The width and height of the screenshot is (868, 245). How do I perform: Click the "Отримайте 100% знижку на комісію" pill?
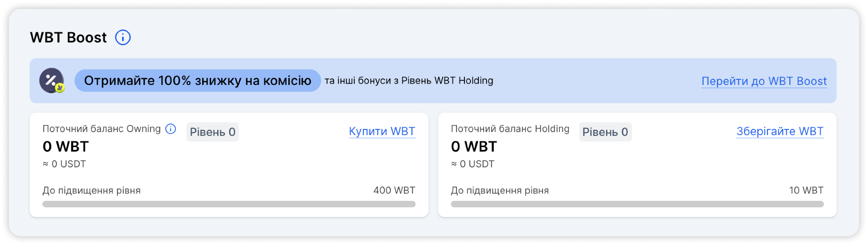[198, 81]
